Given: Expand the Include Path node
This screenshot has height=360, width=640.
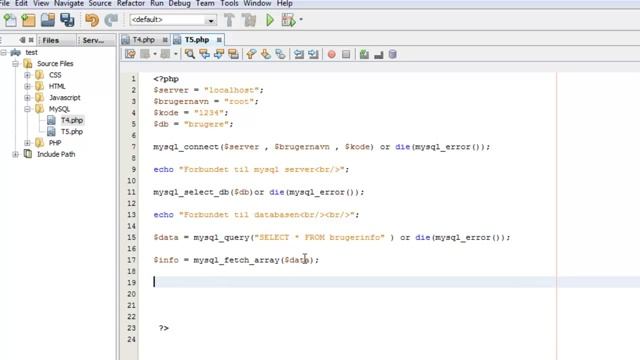Looking at the screenshot, I should click(x=16, y=154).
